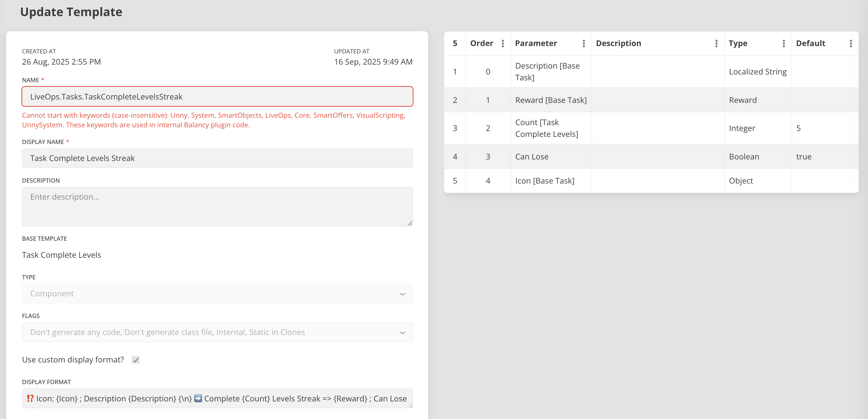This screenshot has height=419, width=868.
Task: Open Parameter column options menu
Action: click(x=584, y=44)
